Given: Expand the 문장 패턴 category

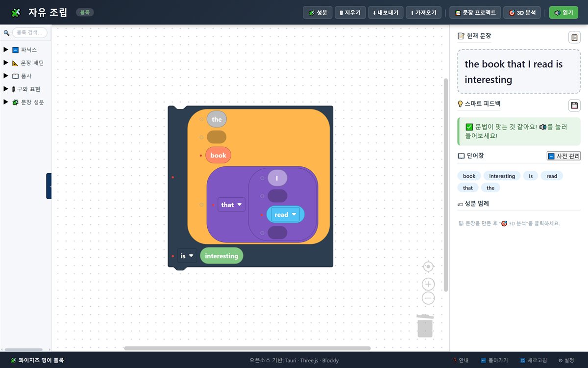Looking at the screenshot, I should [24, 63].
